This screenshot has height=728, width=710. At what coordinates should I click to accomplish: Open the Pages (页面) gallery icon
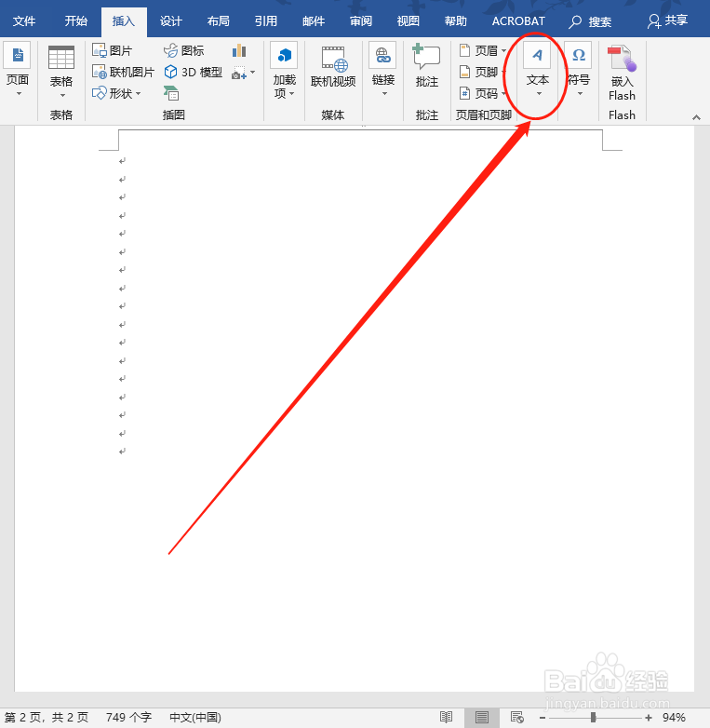[x=17, y=56]
